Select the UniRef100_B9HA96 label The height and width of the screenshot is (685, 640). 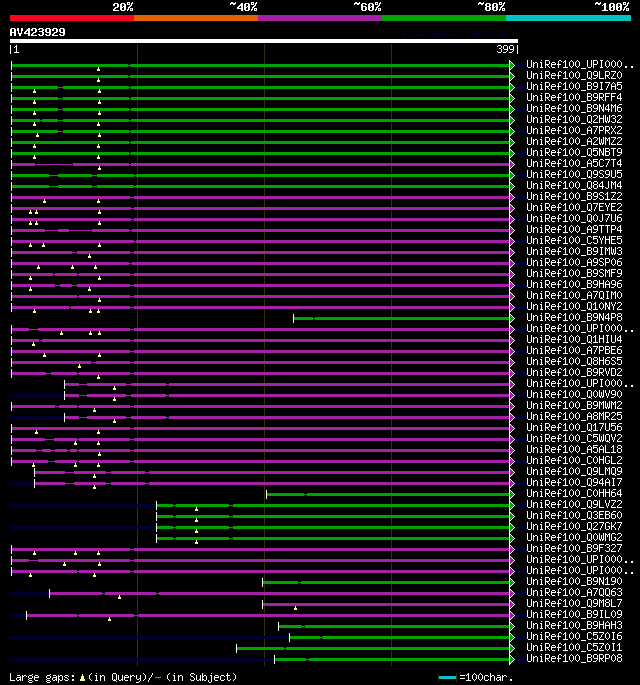pos(574,284)
